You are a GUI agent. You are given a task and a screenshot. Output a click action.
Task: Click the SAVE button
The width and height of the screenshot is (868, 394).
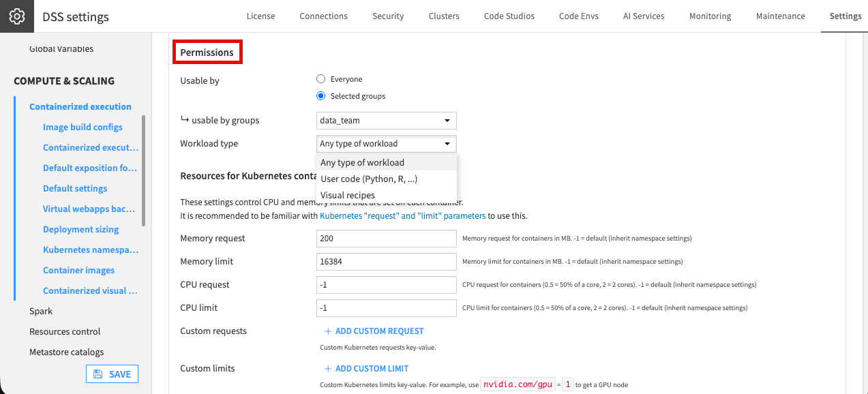[x=112, y=374]
